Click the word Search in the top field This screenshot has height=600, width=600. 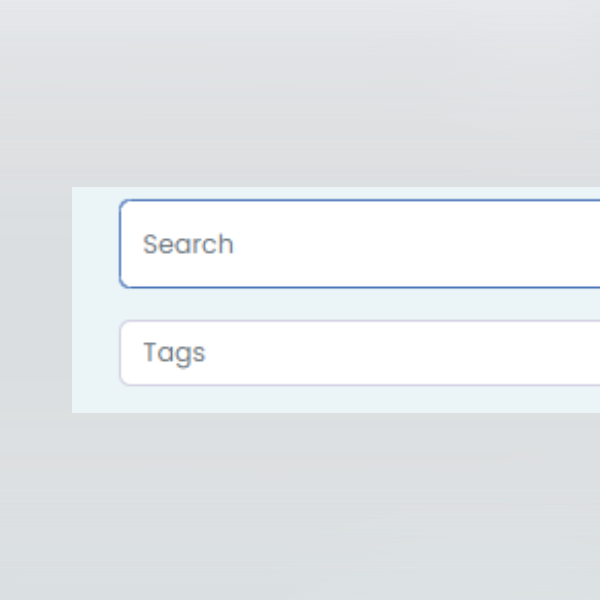188,244
